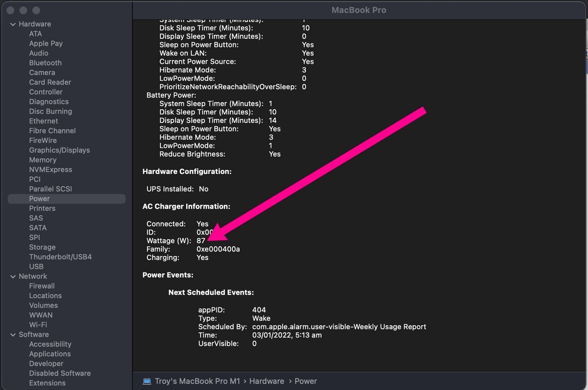Select the highlighted Power entry
Image resolution: width=588 pixels, height=390 pixels.
point(67,199)
